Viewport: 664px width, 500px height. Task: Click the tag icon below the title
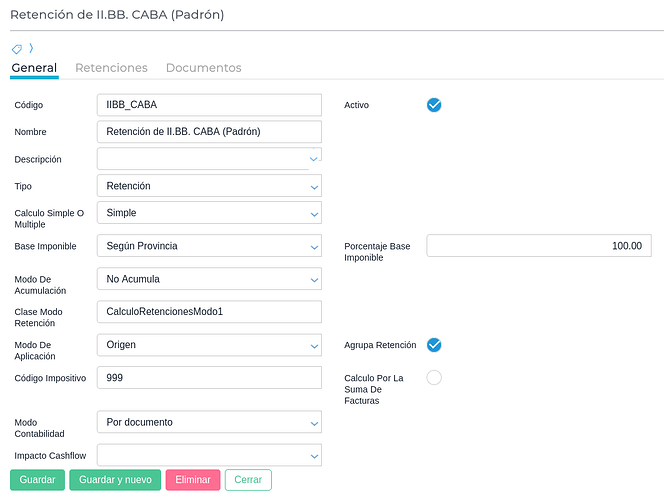point(17,48)
